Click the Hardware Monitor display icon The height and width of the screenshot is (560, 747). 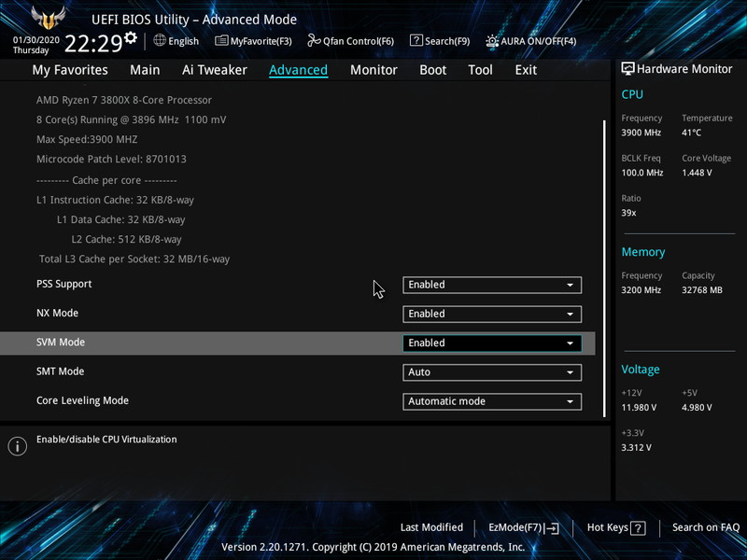(627, 68)
